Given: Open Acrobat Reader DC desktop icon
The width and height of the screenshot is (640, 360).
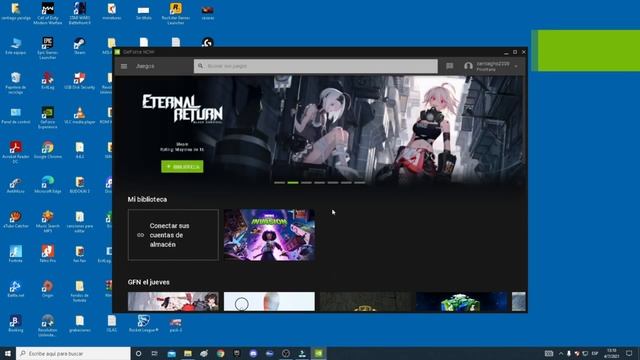Looking at the screenshot, I should (x=16, y=152).
